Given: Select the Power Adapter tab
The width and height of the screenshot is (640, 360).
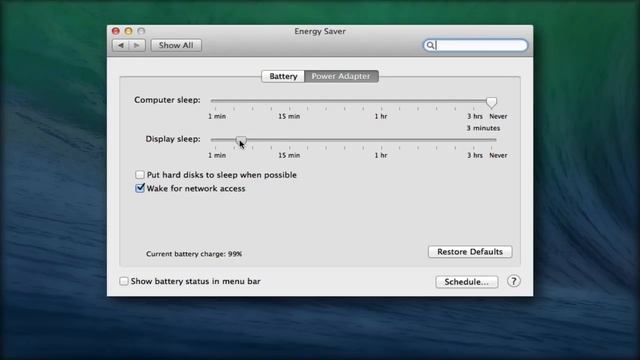Looking at the screenshot, I should [x=341, y=76].
